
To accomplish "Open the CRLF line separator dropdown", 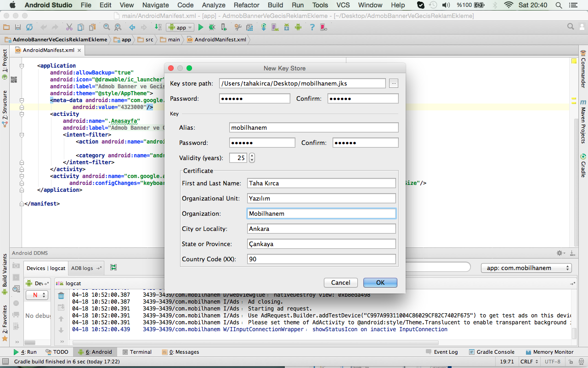I will pyautogui.click(x=529, y=362).
